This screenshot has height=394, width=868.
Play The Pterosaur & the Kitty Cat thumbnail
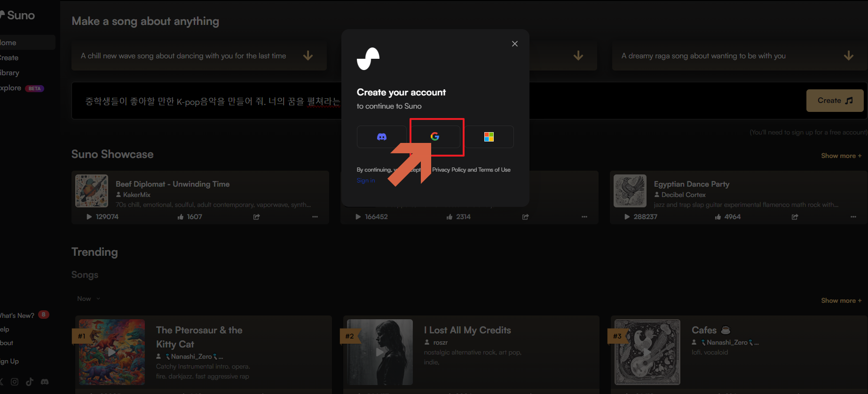point(112,352)
